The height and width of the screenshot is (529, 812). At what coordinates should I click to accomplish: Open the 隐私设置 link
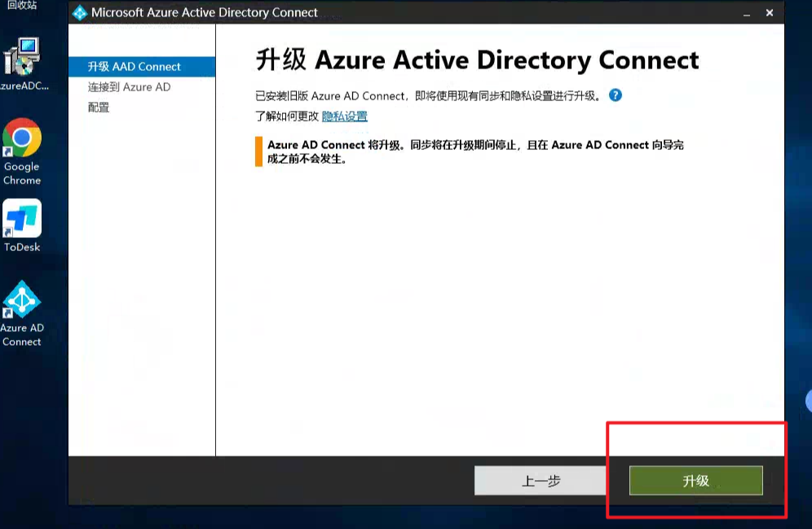click(x=345, y=117)
